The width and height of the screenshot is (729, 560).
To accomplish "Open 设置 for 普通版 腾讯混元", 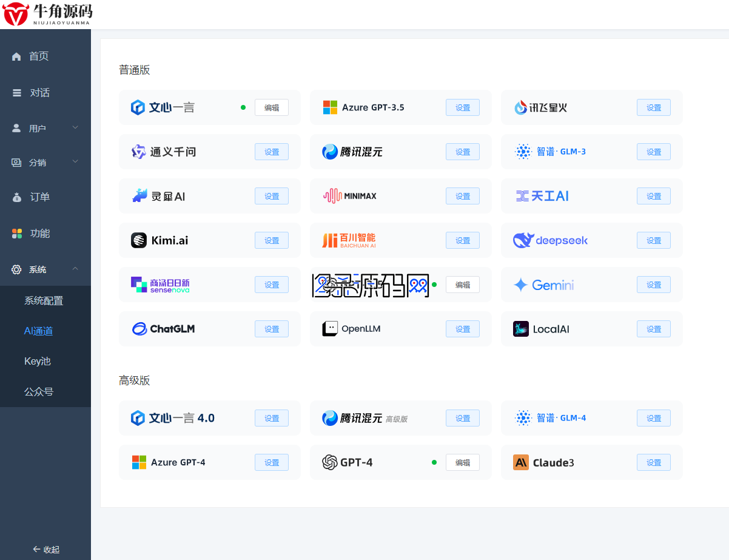I will pyautogui.click(x=463, y=152).
